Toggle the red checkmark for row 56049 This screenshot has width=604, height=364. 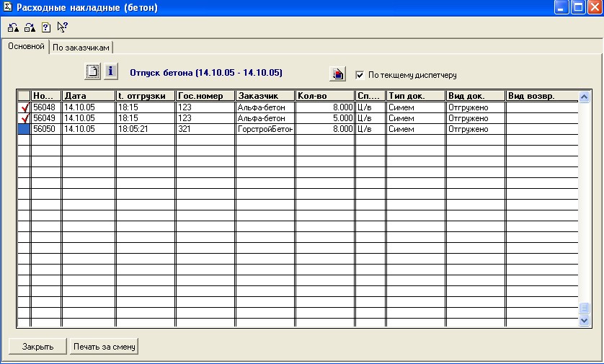tap(25, 118)
